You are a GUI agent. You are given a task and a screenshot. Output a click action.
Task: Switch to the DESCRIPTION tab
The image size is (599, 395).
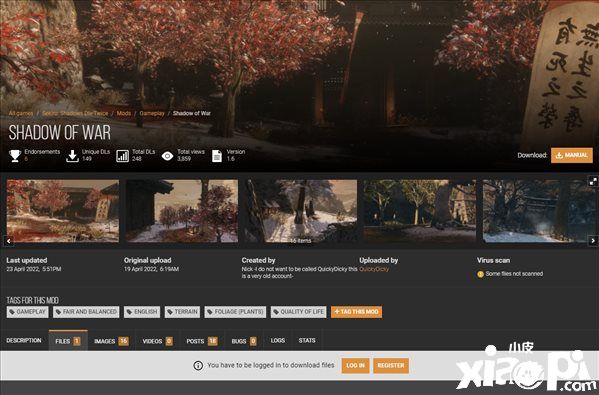(x=24, y=340)
